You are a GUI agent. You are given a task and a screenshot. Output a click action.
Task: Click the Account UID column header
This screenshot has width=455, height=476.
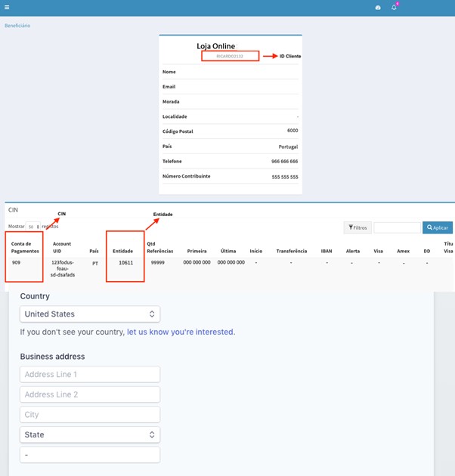tap(62, 247)
